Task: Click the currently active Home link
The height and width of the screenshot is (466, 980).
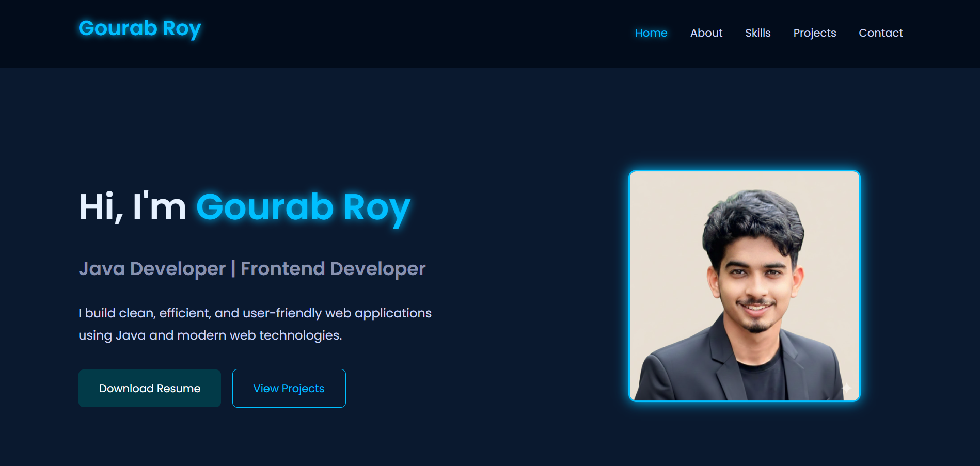Action: click(651, 33)
